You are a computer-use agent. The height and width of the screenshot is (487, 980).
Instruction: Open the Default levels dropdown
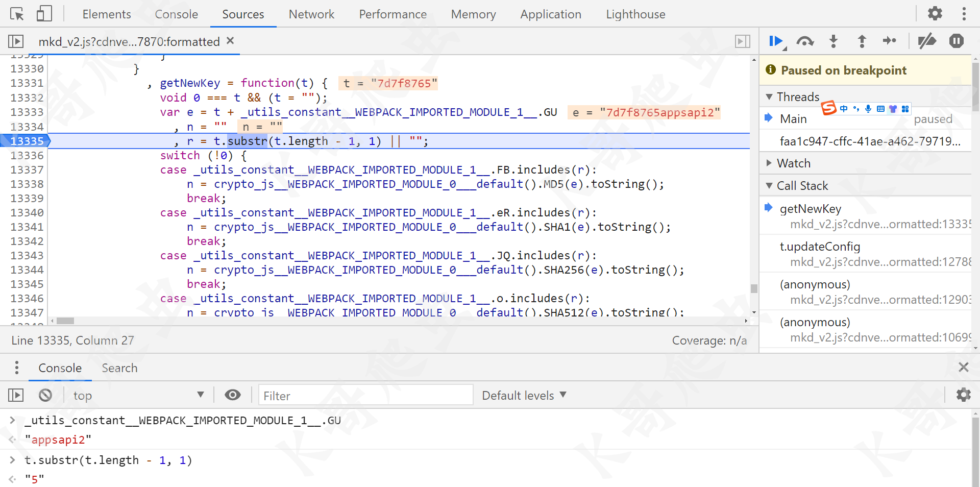(x=524, y=395)
